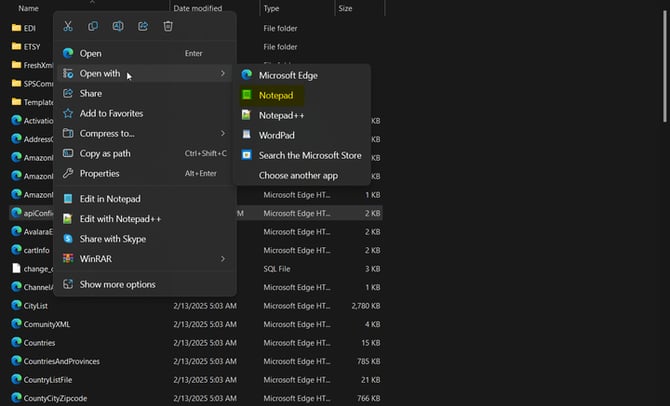This screenshot has width=670, height=406.
Task: Pick WordPad in the Open with list
Action: coord(276,135)
